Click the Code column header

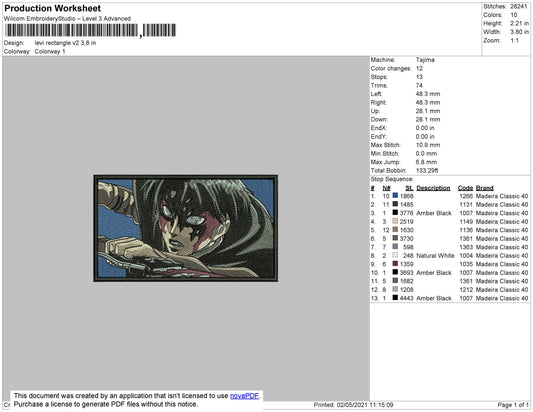click(465, 188)
